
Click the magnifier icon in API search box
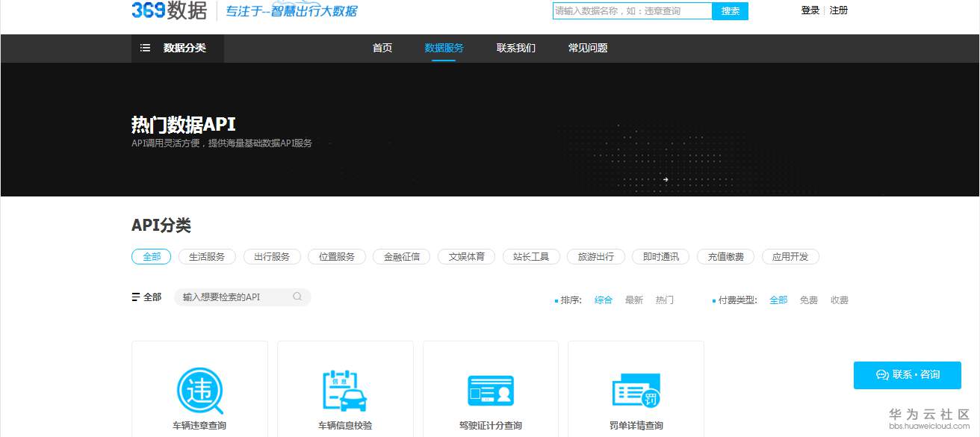click(x=297, y=297)
